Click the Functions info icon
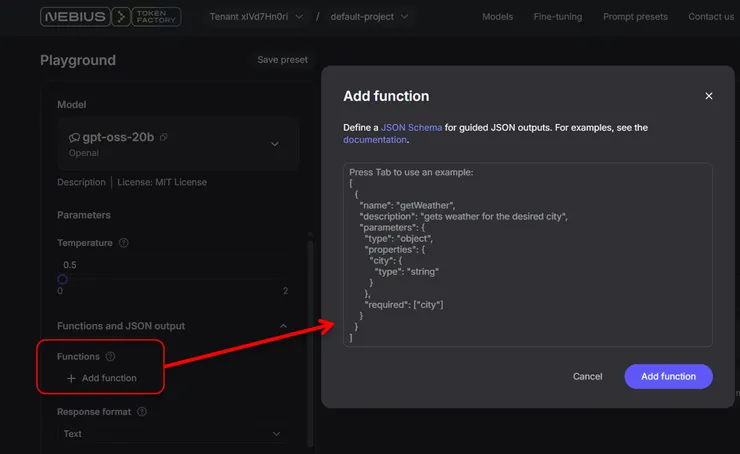Viewport: 740px width, 454px height. click(110, 356)
